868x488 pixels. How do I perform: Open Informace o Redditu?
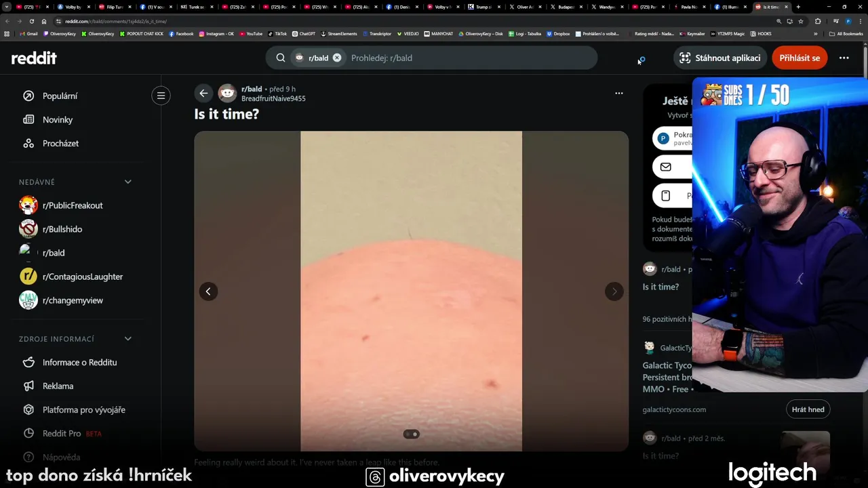79,362
